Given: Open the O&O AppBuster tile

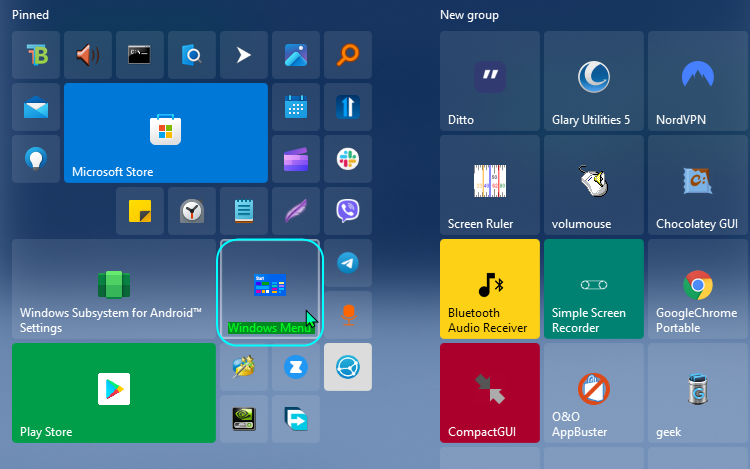Looking at the screenshot, I should (x=594, y=393).
